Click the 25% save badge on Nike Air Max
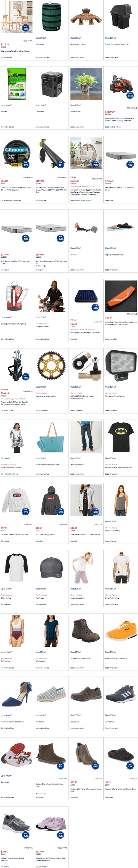Image resolution: width=138 pixels, height=868 pixels. 60,835
